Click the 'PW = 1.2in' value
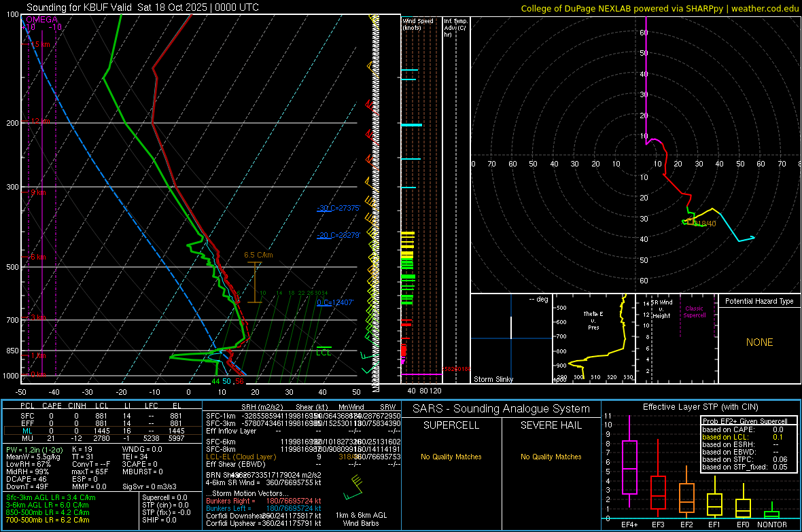This screenshot has width=802, height=532. coord(34,449)
